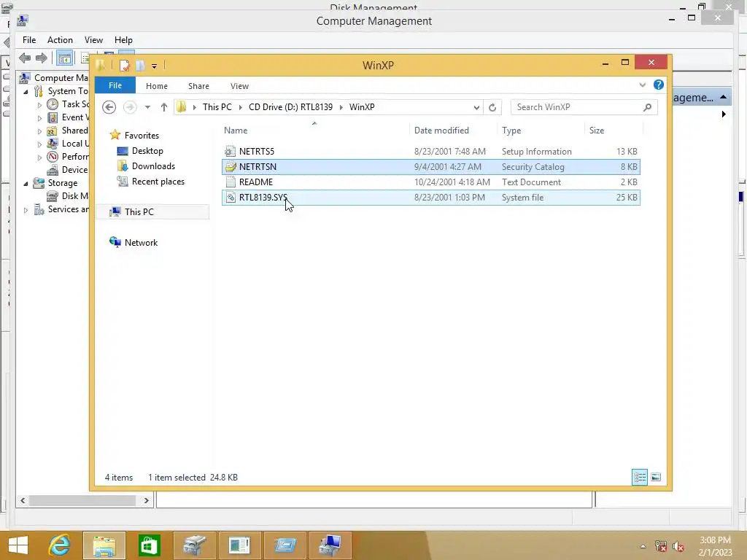Click the Up one level arrow
This screenshot has height=560, width=747.
coord(164,107)
